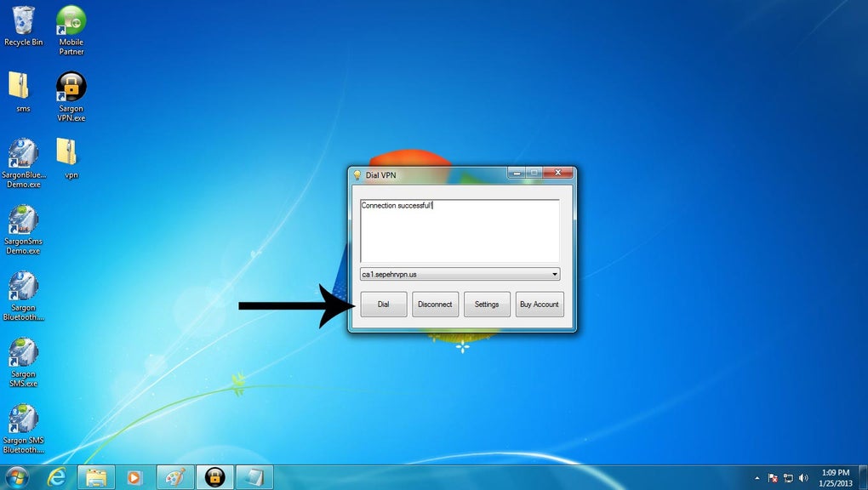Minimize the Dial VPN window

click(517, 174)
